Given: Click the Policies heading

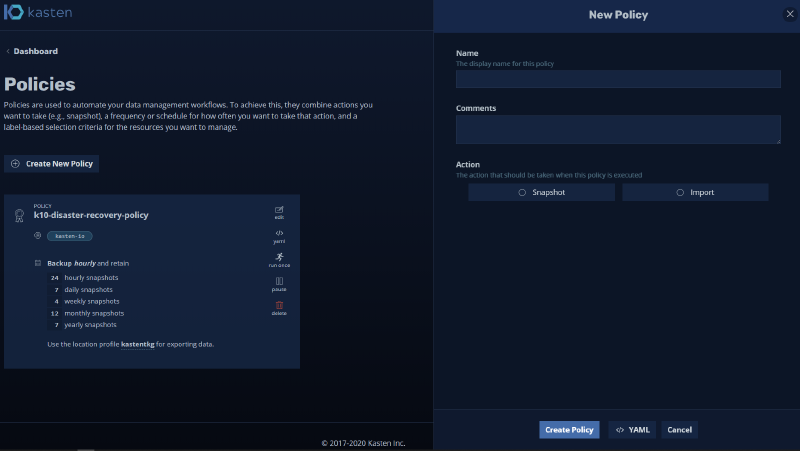Looking at the screenshot, I should coord(40,84).
